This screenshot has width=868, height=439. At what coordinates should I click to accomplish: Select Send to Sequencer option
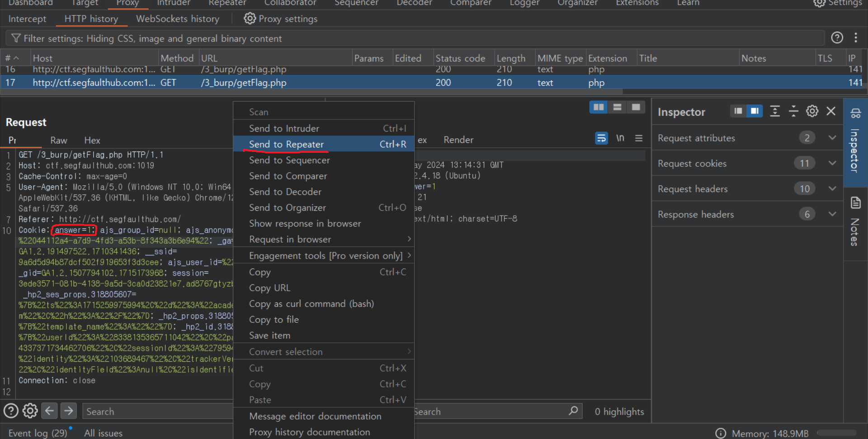point(324,160)
